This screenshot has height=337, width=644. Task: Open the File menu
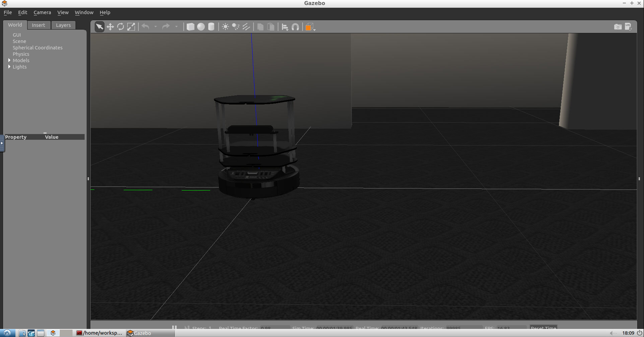[x=8, y=12]
